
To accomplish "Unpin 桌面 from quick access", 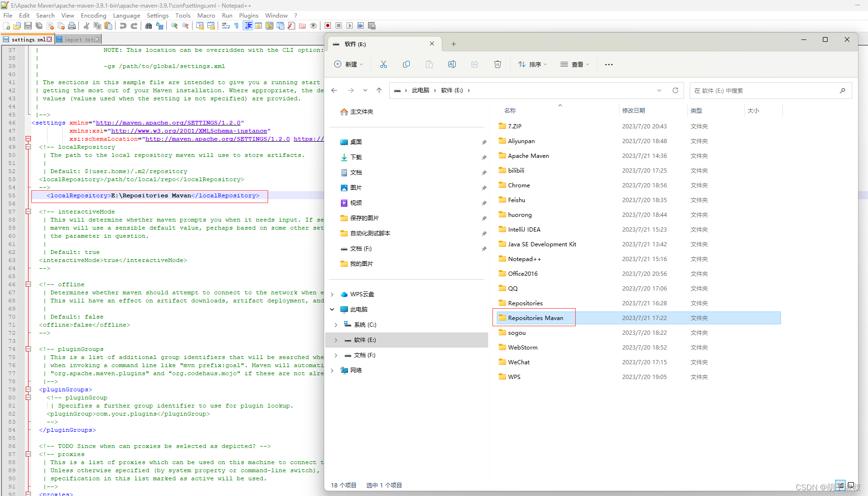I will point(484,142).
